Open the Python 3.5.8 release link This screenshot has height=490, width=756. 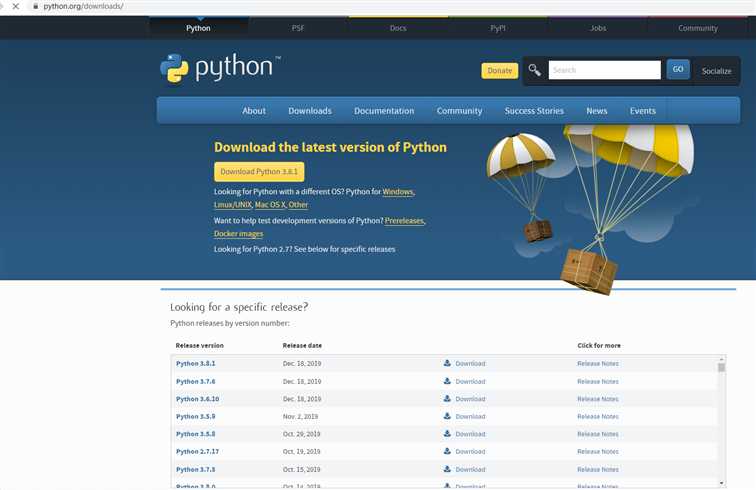tap(196, 434)
